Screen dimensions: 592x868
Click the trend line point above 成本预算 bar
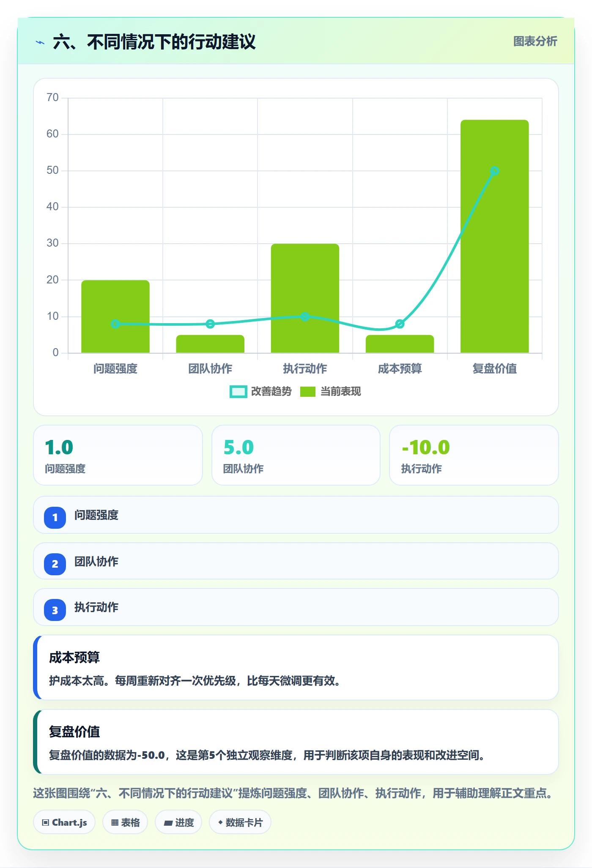click(x=400, y=324)
